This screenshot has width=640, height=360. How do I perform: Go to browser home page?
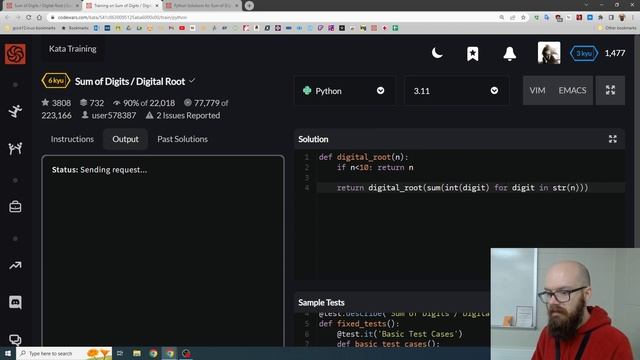(39, 18)
